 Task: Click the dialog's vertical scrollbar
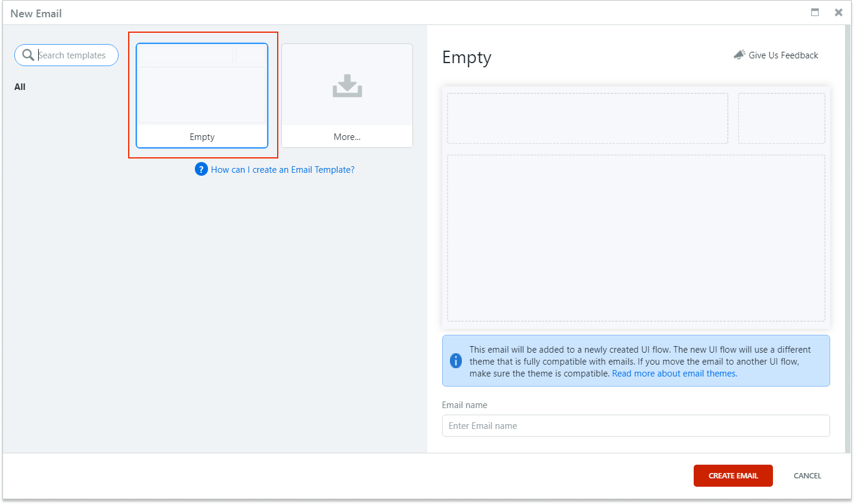tap(848, 238)
